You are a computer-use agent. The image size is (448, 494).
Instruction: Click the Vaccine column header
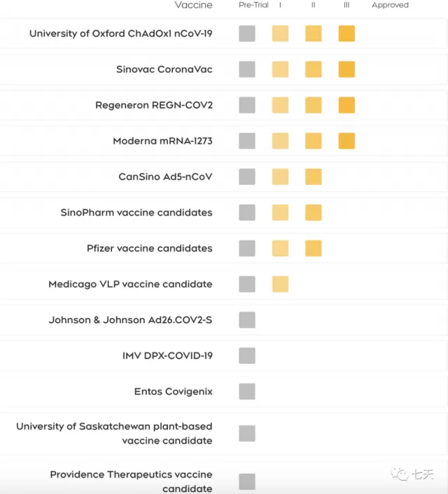[x=194, y=5]
